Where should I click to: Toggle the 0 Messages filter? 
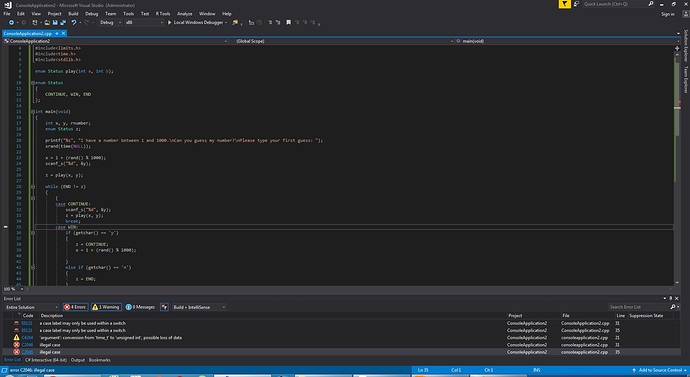point(140,307)
